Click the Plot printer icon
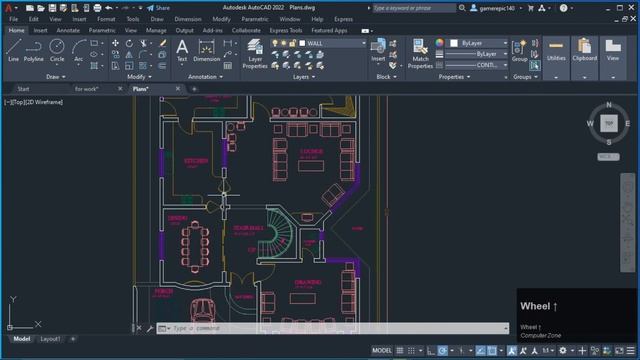 [97, 8]
